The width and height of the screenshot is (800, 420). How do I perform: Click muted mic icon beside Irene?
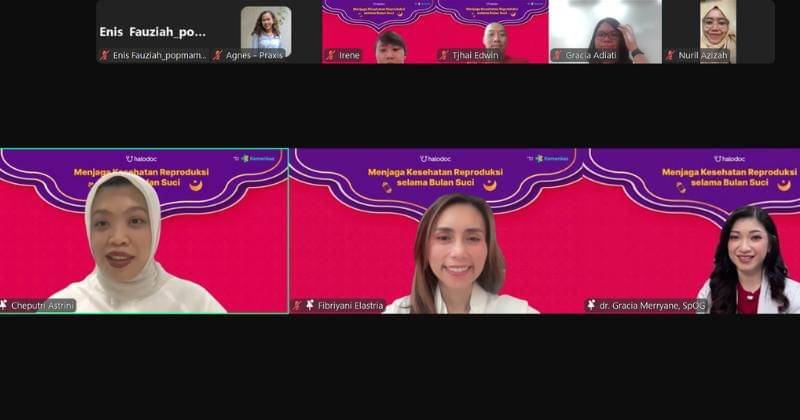[331, 56]
